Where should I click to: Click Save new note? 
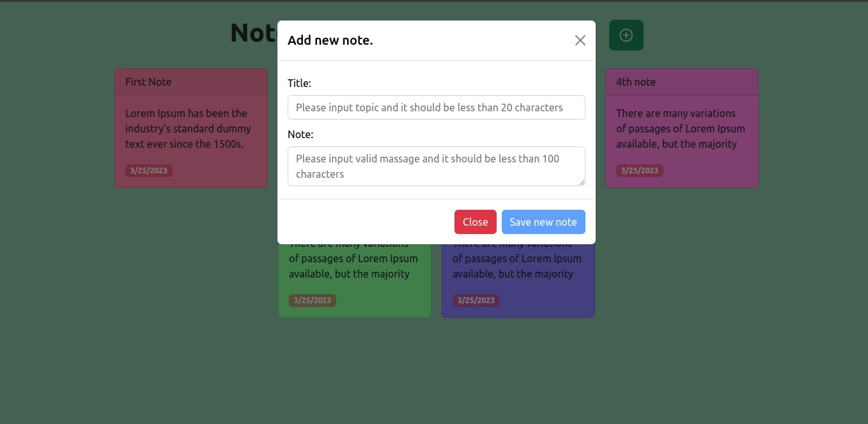point(543,222)
